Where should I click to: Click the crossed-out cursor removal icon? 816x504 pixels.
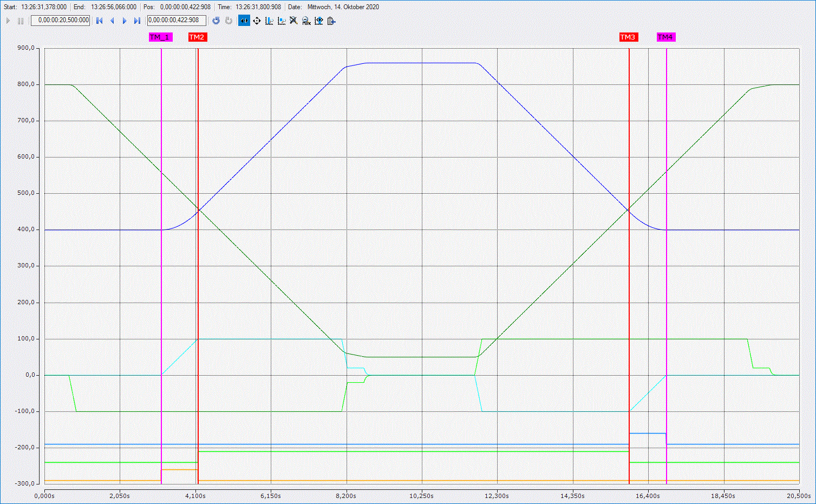pyautogui.click(x=293, y=21)
